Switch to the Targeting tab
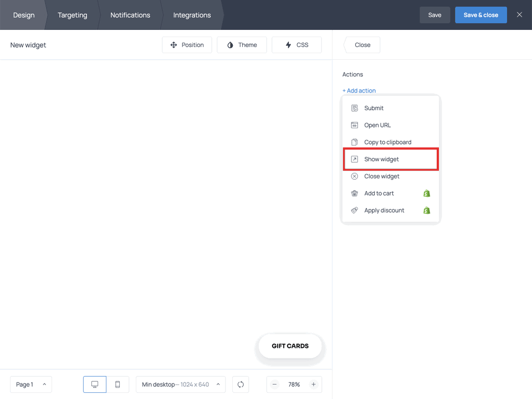 [72, 15]
